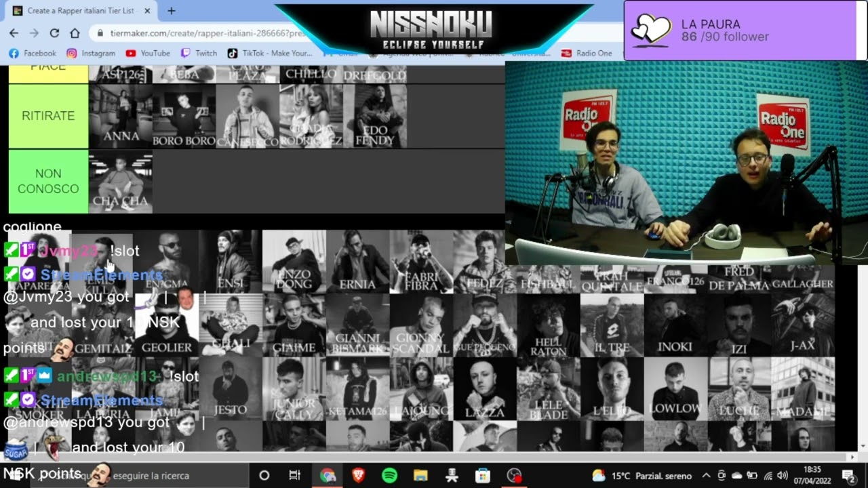Pick the FRAH QUINTALE rapper image
Image resolution: width=868 pixels, height=488 pixels.
612,279
